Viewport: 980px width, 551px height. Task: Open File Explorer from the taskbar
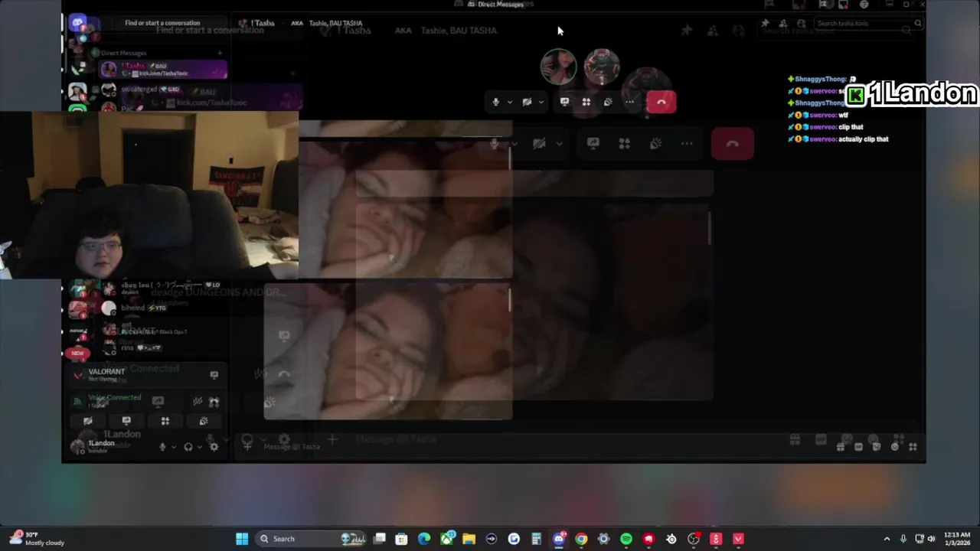coord(469,539)
